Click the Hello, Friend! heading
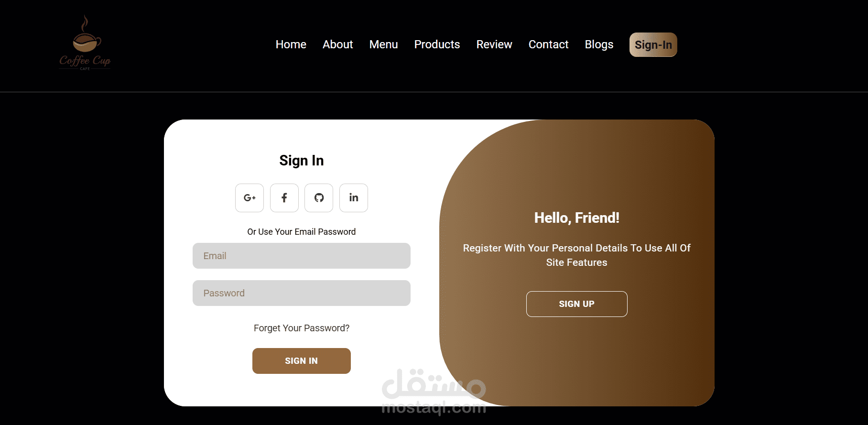The width and height of the screenshot is (868, 425). click(x=577, y=218)
